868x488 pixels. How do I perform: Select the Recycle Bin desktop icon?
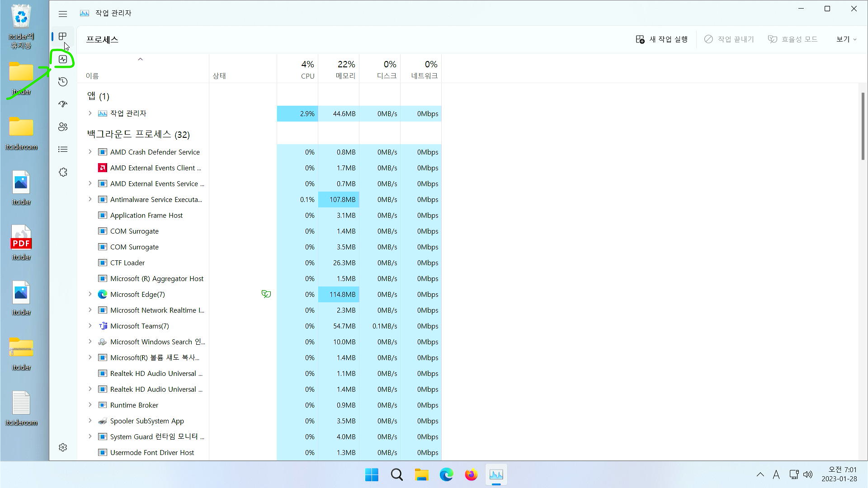point(21,26)
